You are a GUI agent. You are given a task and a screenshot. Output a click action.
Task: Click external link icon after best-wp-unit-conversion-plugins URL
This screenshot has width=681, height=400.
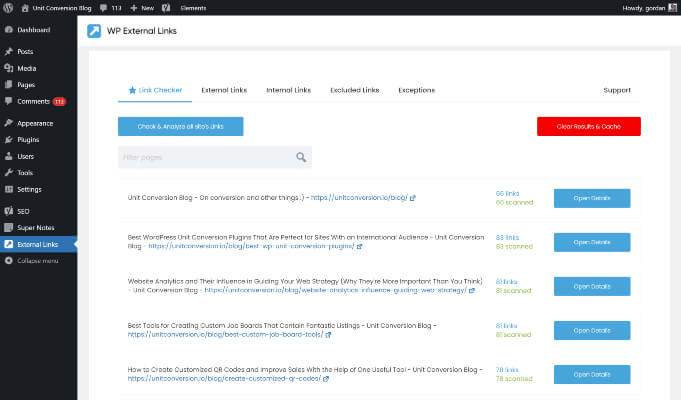[359, 246]
